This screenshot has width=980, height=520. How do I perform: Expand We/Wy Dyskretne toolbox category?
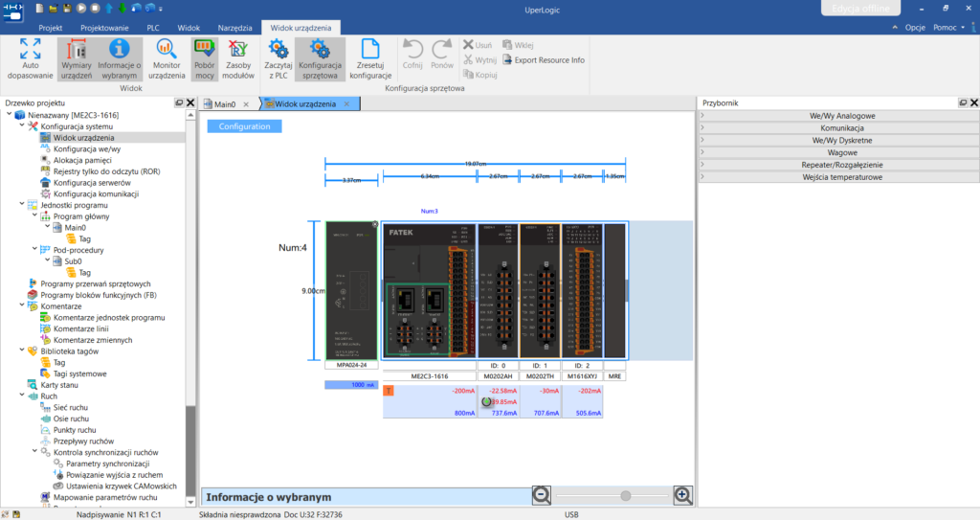pos(838,140)
